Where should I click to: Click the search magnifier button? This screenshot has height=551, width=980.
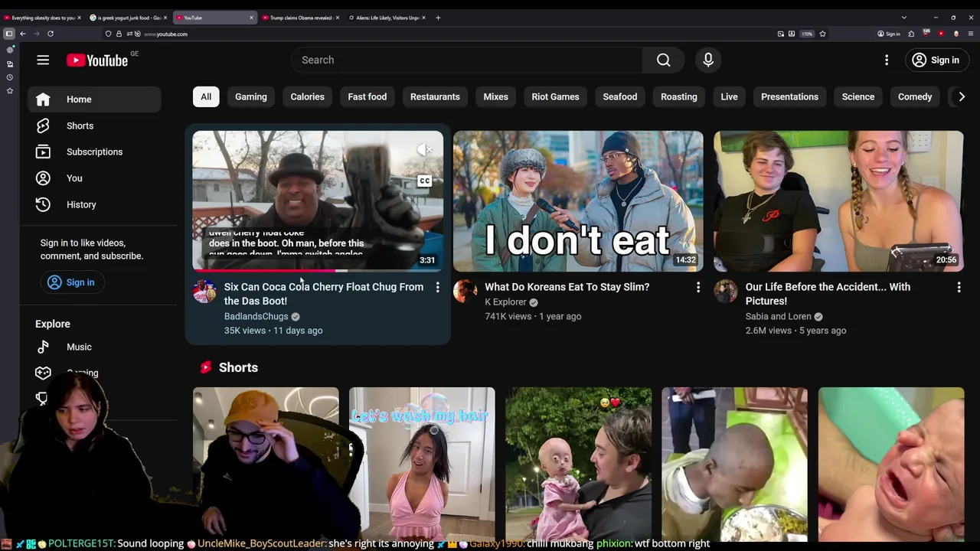[664, 60]
